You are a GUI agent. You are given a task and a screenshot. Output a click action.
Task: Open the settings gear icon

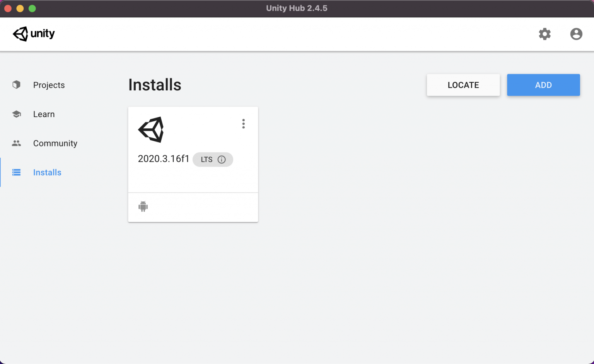[x=545, y=34]
